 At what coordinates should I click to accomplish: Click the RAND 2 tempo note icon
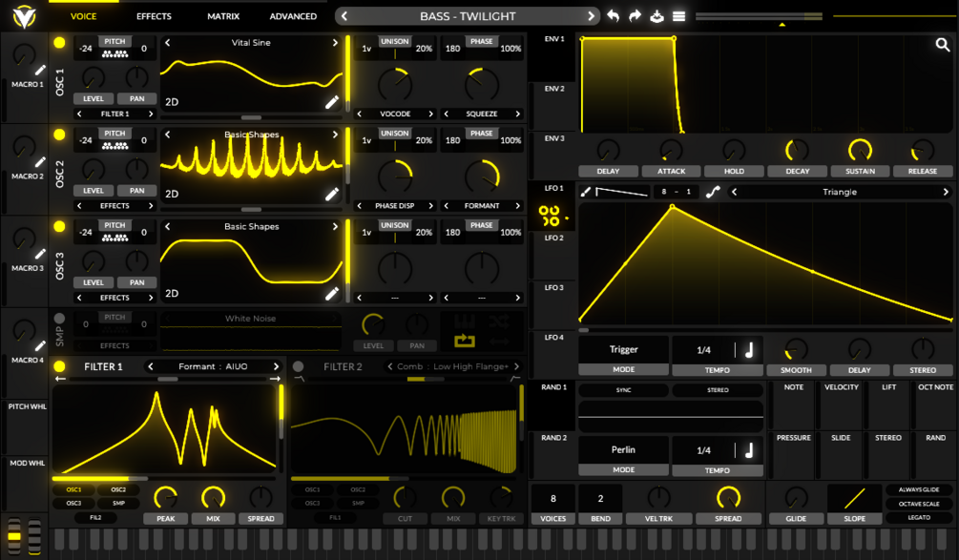pyautogui.click(x=749, y=450)
